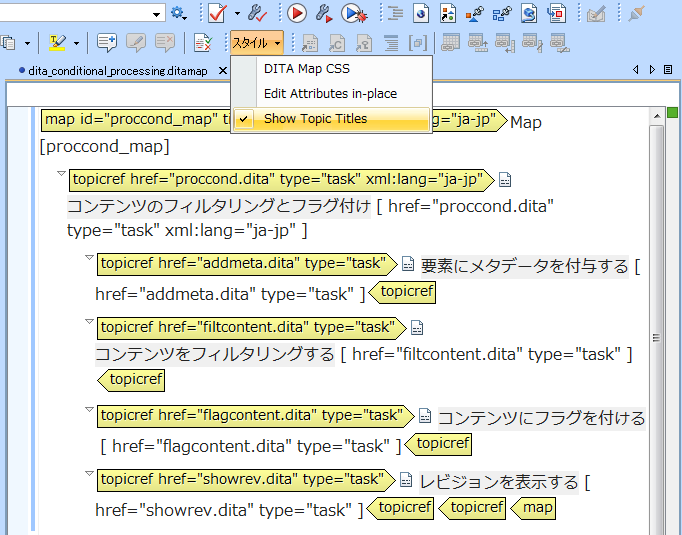
Task: Close the dita_conditional_processing.ditamap tab
Action: point(223,70)
